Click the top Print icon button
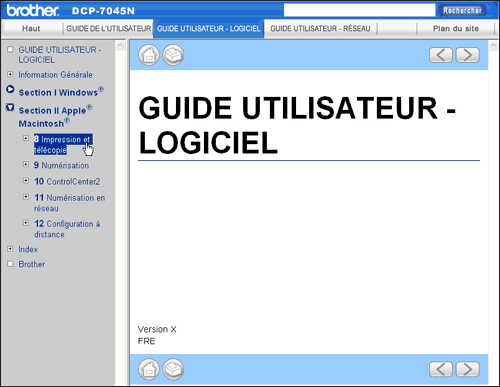 point(173,55)
